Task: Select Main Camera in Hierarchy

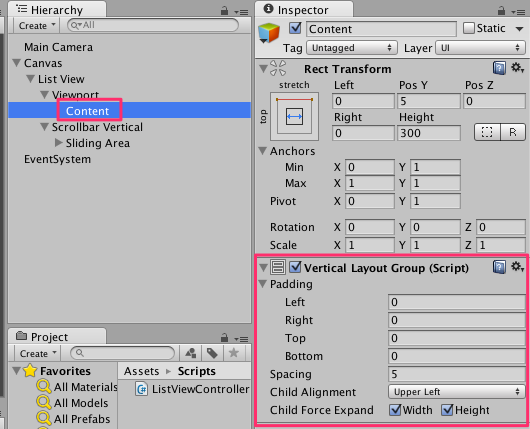Action: pyautogui.click(x=58, y=47)
